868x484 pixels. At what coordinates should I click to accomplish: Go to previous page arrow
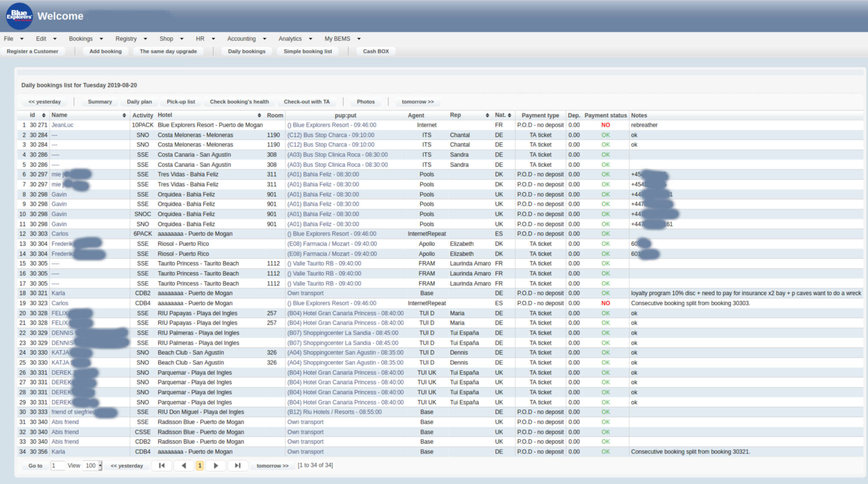pyautogui.click(x=184, y=465)
